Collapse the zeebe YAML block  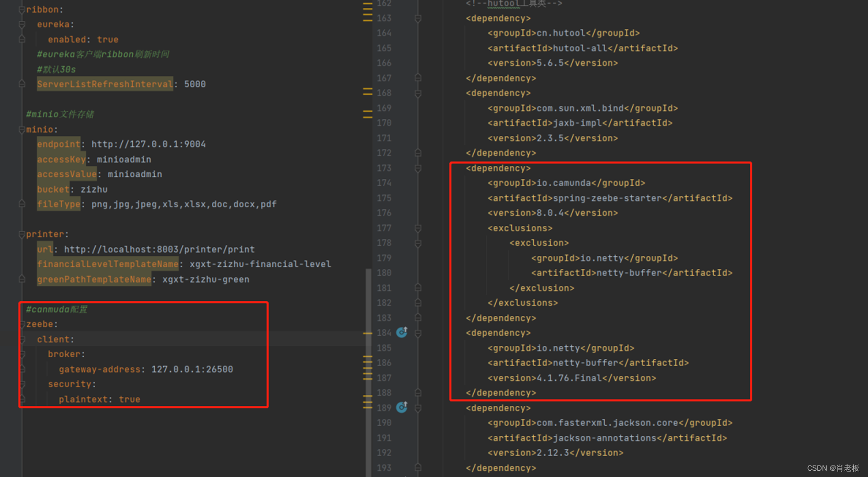click(x=22, y=324)
